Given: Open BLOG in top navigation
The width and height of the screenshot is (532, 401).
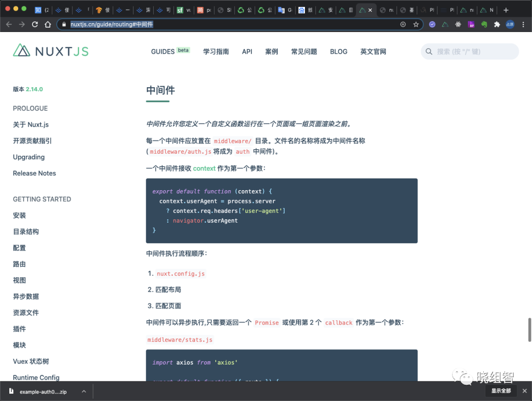Looking at the screenshot, I should [x=338, y=52].
